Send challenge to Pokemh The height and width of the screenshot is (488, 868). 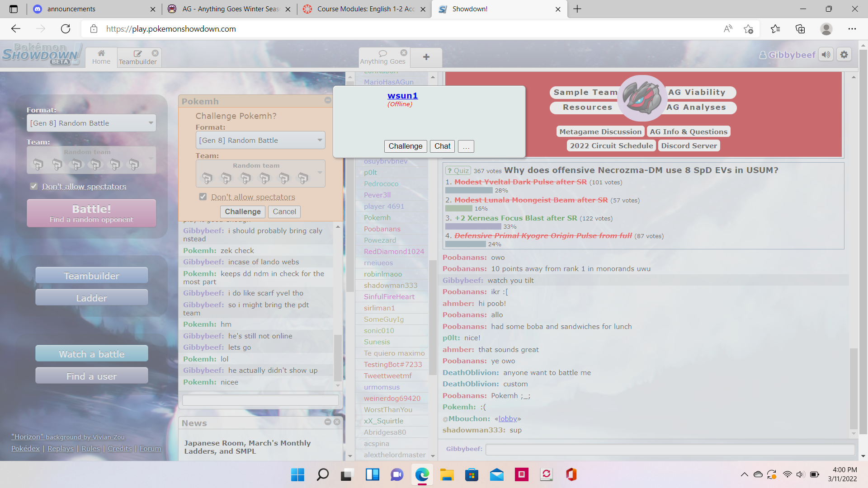(243, 211)
